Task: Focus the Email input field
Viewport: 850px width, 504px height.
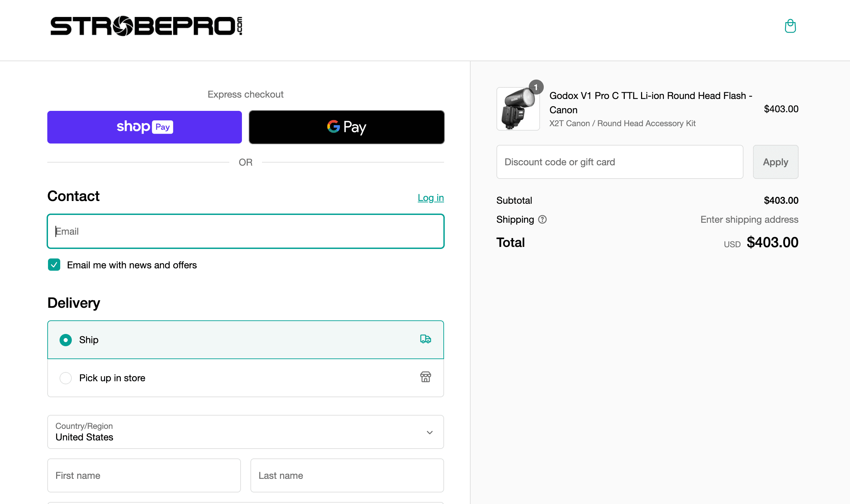Action: pos(246,231)
